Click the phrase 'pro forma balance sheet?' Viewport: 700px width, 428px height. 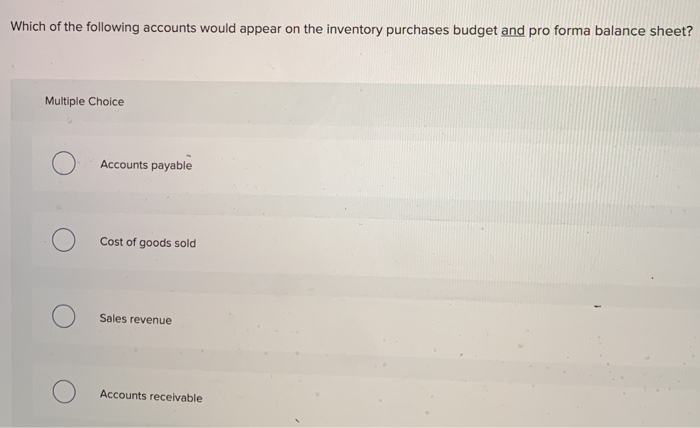click(x=611, y=31)
